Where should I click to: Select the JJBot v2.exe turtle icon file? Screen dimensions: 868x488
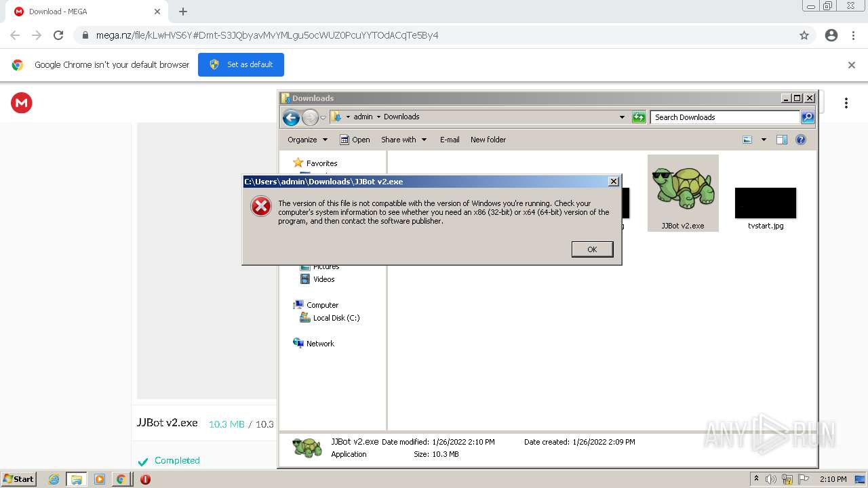point(683,192)
